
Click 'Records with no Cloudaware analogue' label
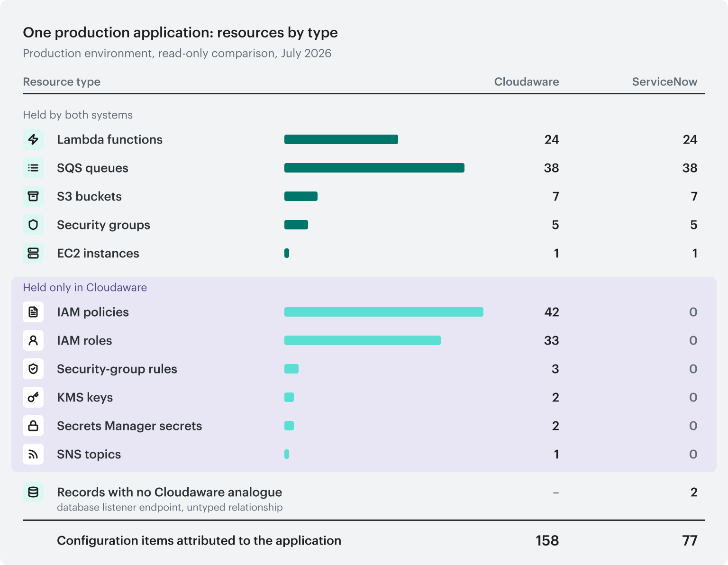coord(169,492)
